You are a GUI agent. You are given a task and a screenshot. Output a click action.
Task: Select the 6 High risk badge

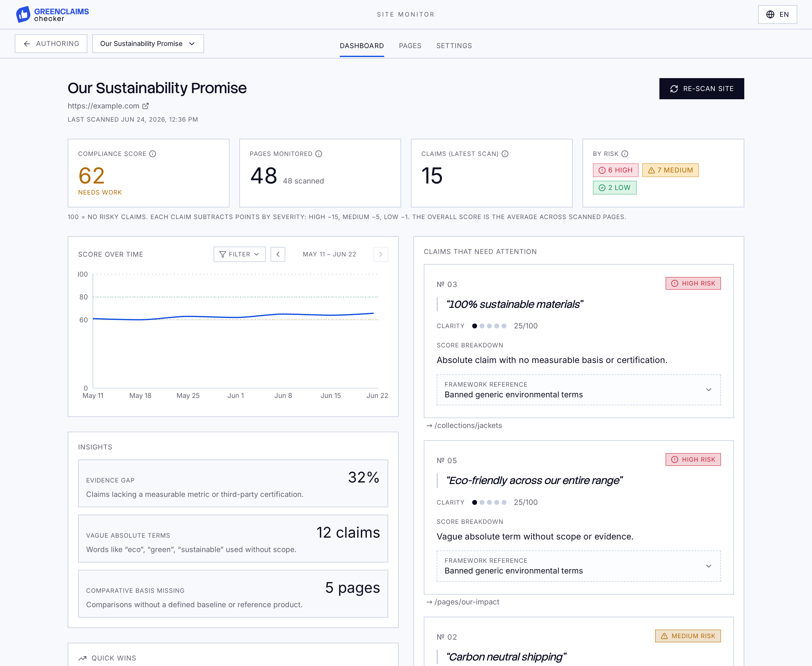pyautogui.click(x=616, y=170)
